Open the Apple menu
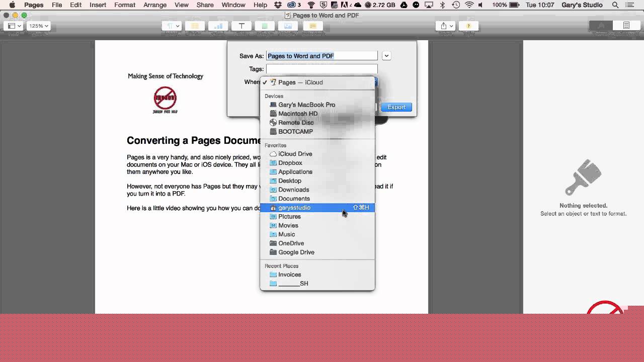The image size is (644, 362). [12, 5]
